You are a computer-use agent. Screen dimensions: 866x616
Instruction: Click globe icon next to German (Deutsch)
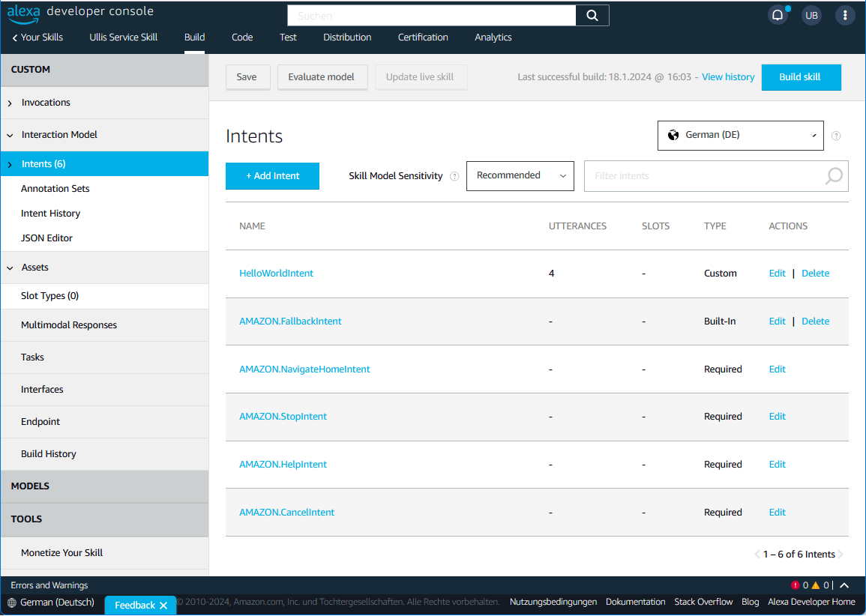(x=12, y=603)
